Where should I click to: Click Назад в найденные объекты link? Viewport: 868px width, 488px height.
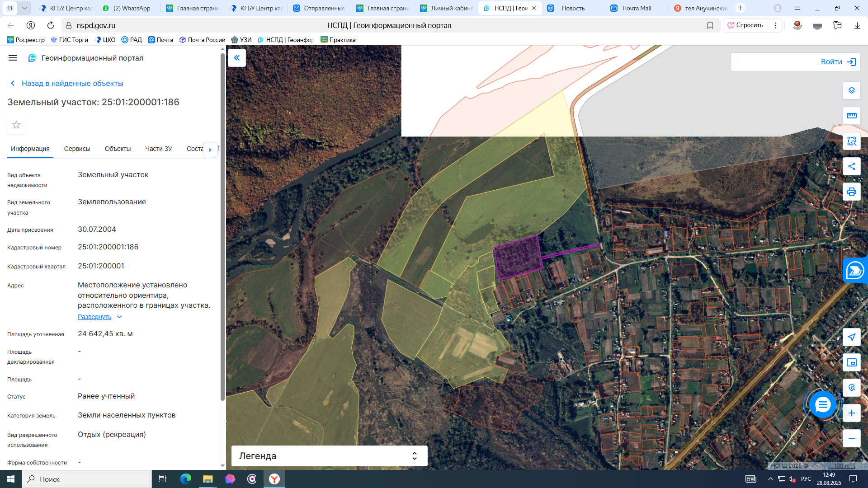pyautogui.click(x=72, y=83)
